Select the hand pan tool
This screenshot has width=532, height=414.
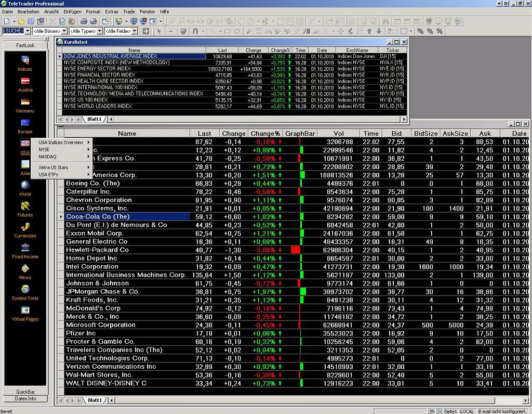[x=183, y=31]
